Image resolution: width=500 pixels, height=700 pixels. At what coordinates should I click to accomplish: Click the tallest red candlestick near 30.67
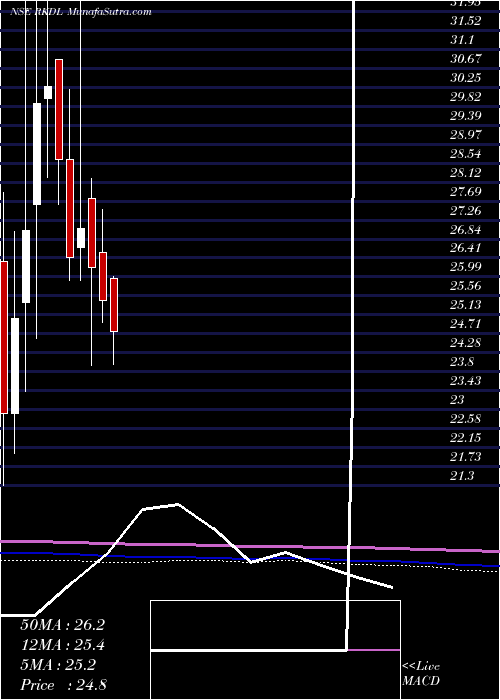[59, 109]
